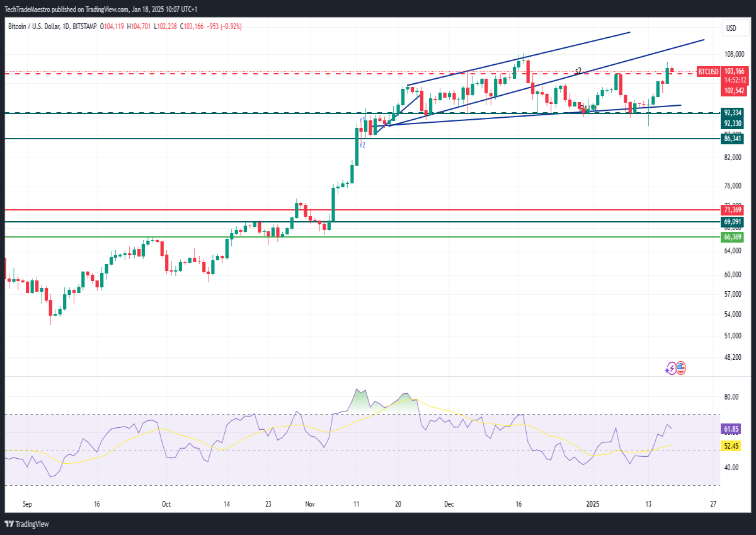The height and width of the screenshot is (535, 756).
Task: Click the yellow RSI average value 52.45
Action: coord(731,446)
